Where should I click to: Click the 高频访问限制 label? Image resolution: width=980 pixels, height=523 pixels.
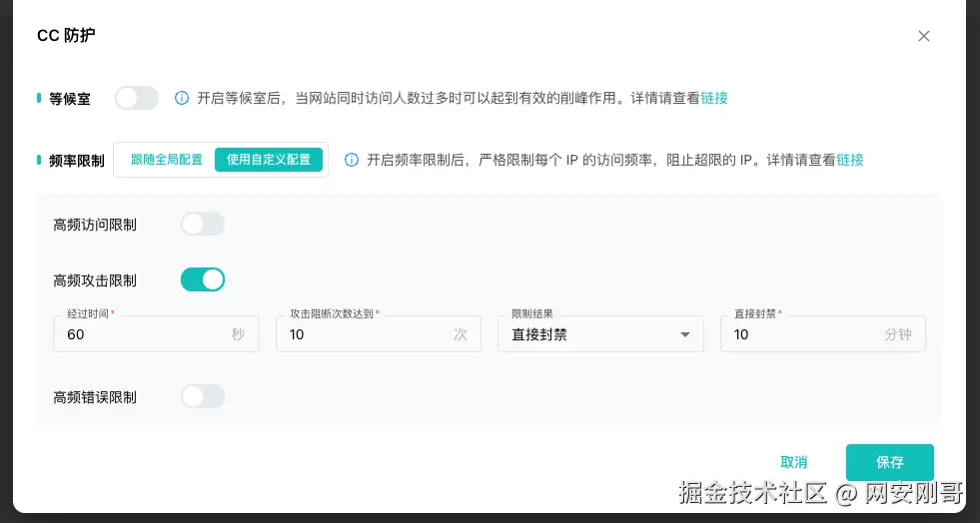[95, 225]
